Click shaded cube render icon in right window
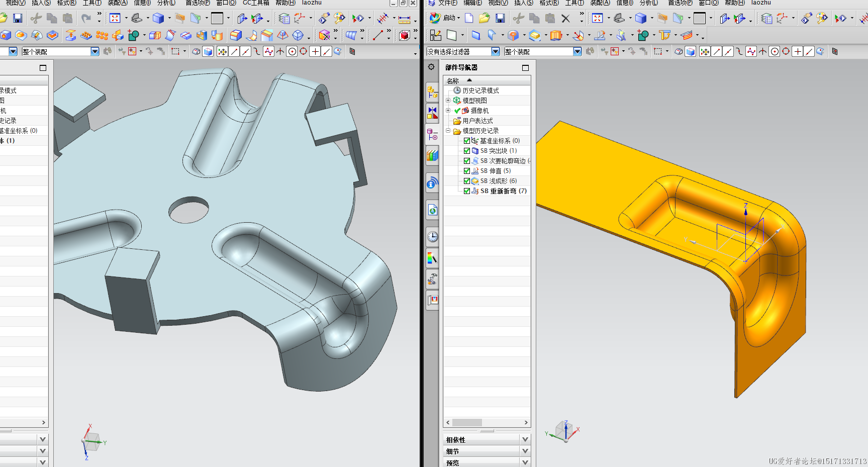 point(640,19)
